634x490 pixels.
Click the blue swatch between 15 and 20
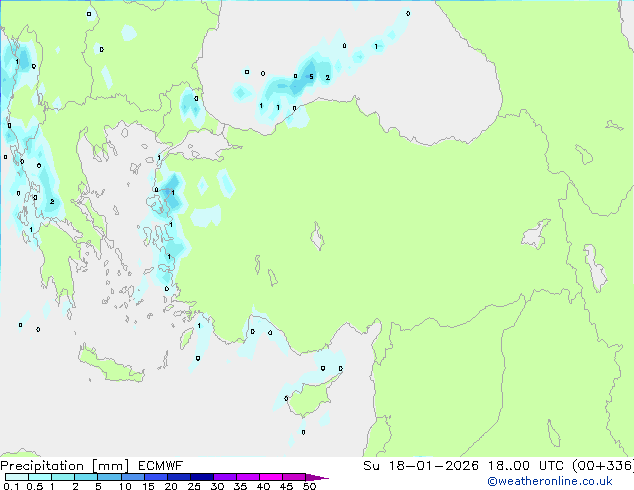tap(156, 477)
